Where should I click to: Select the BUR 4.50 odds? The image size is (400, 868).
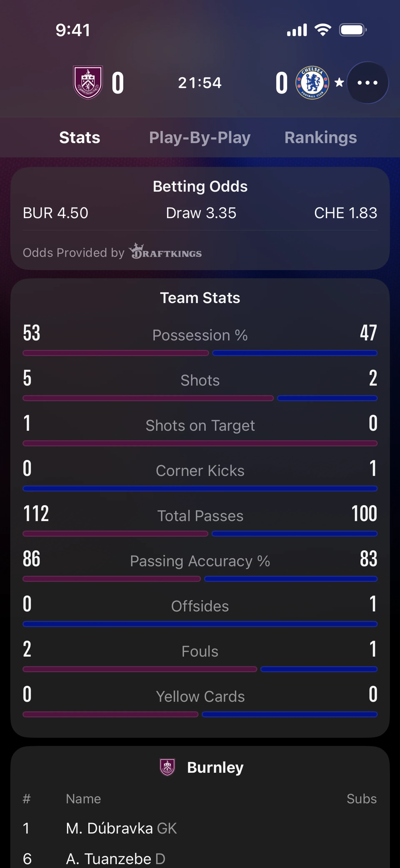56,213
